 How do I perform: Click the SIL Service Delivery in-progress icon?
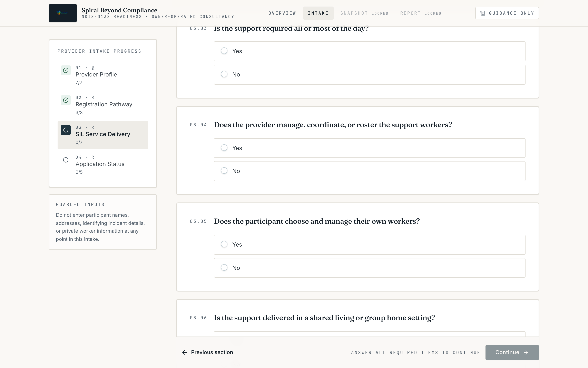66,130
